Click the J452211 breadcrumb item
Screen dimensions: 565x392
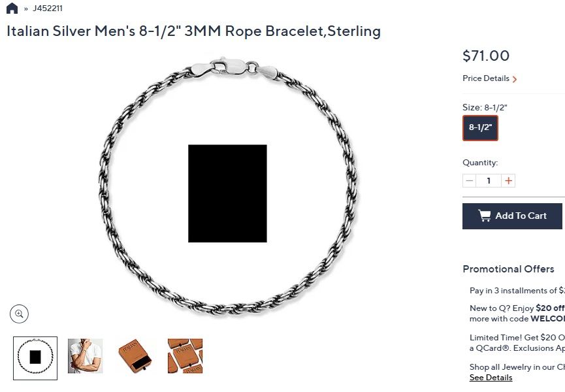pos(48,8)
